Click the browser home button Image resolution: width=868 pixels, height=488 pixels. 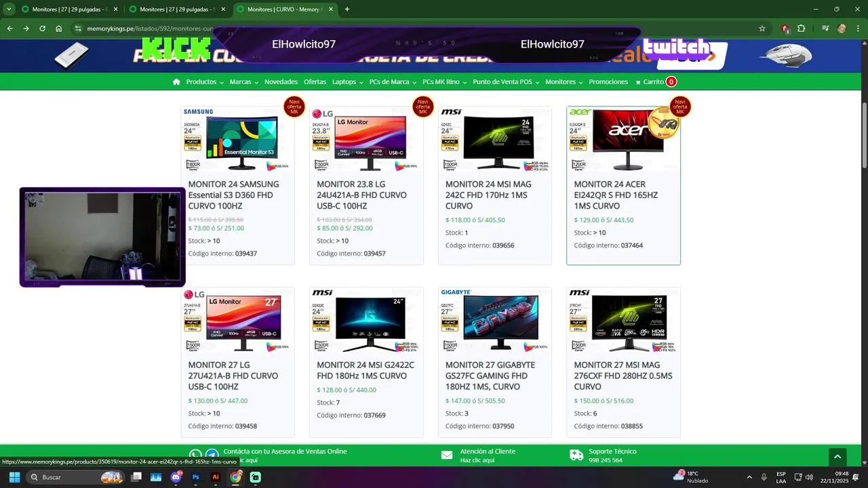click(x=59, y=28)
